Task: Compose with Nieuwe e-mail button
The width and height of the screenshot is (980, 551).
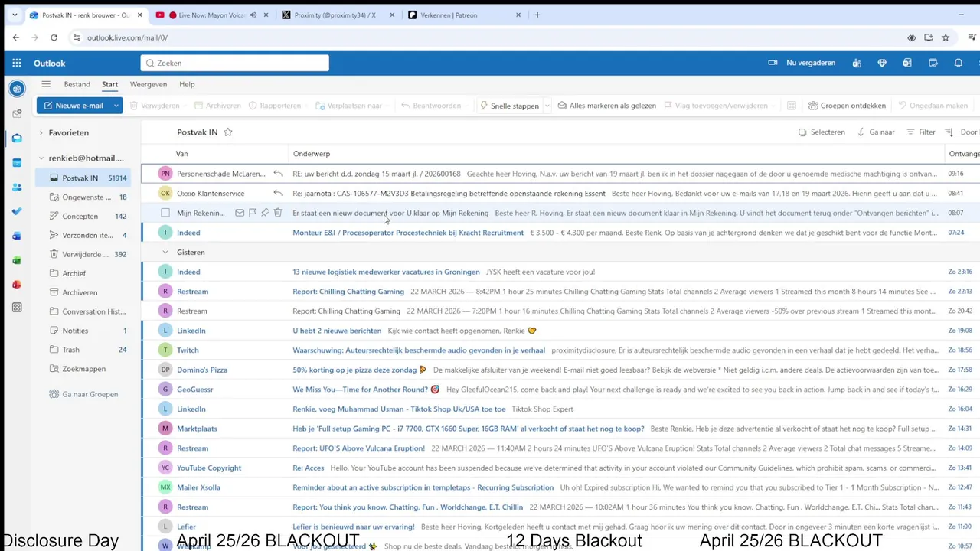Action: [x=73, y=106]
